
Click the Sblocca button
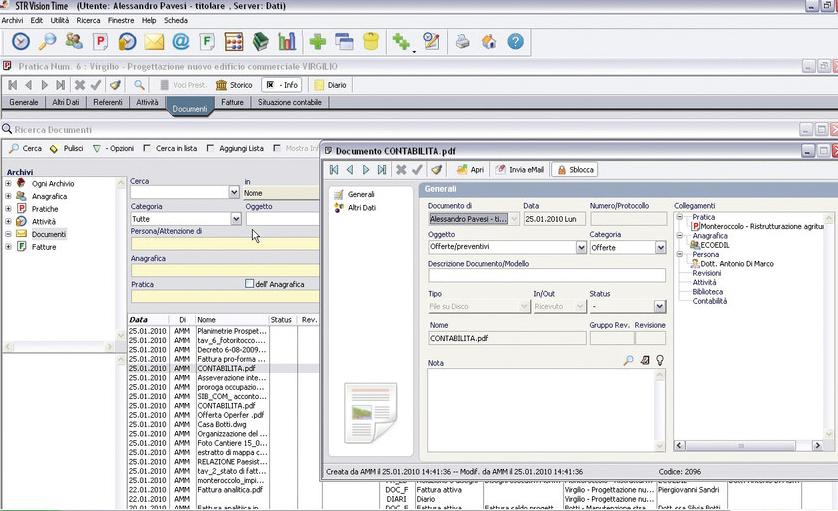(575, 170)
